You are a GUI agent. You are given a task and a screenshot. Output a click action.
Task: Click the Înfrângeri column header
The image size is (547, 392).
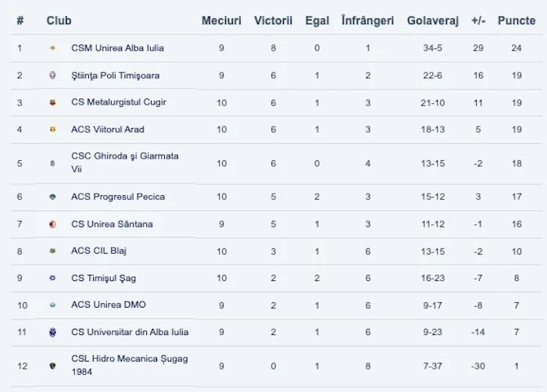coord(367,20)
